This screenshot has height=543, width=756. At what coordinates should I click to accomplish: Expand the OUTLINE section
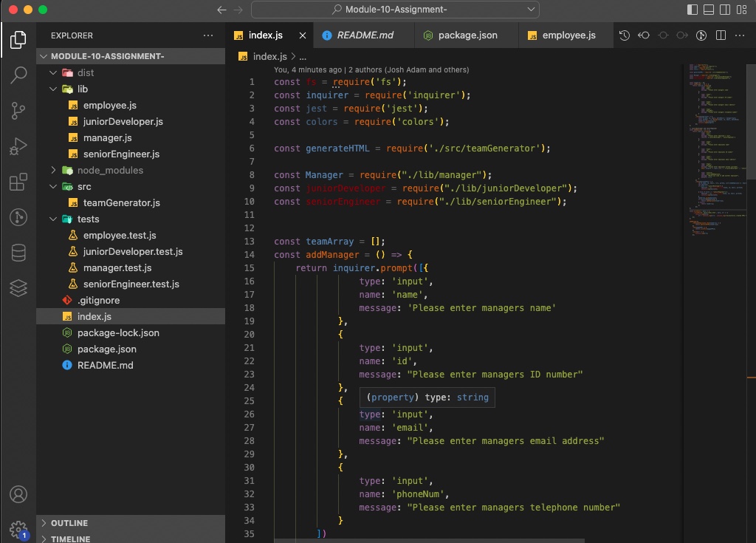(131, 523)
